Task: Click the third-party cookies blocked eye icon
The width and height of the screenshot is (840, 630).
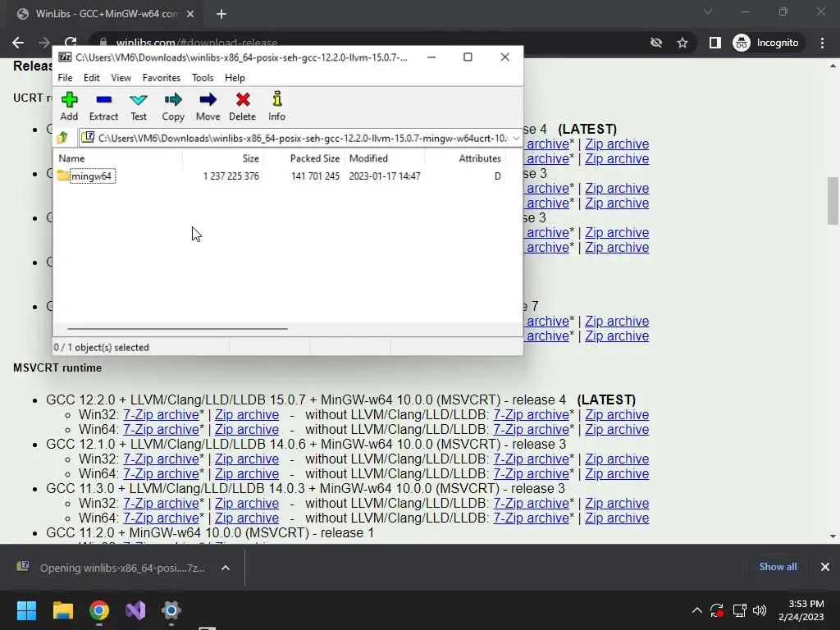Action: [656, 43]
